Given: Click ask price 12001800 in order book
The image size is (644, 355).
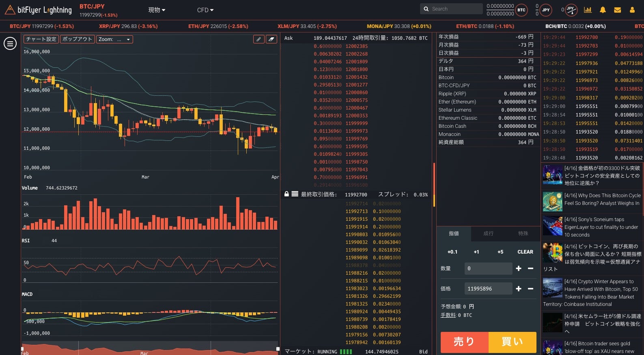Looking at the screenshot, I should coord(356,69).
